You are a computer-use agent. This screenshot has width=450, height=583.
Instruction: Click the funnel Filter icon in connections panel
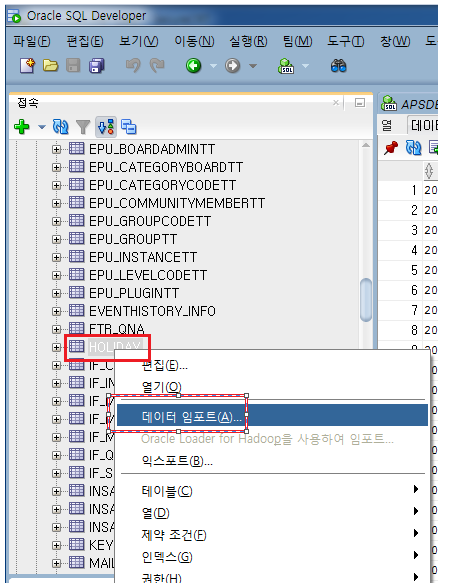pyautogui.click(x=83, y=127)
